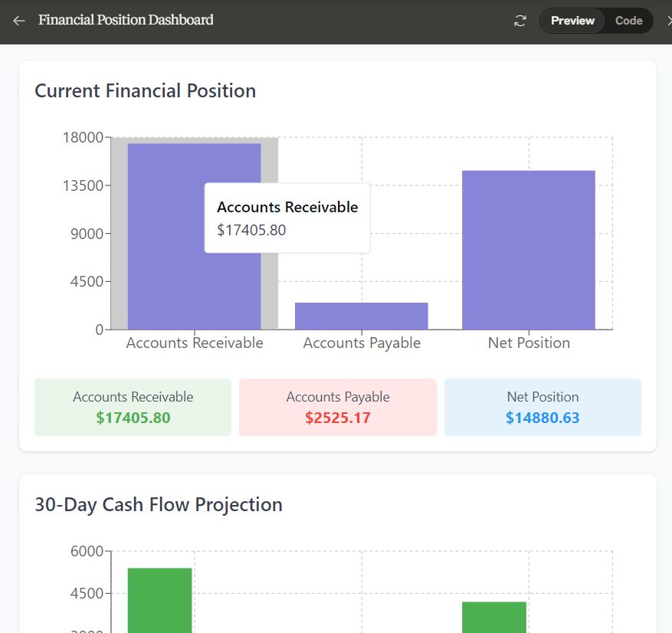Click the Current Financial Position heading
Screen dimensions: 672x633
click(146, 91)
